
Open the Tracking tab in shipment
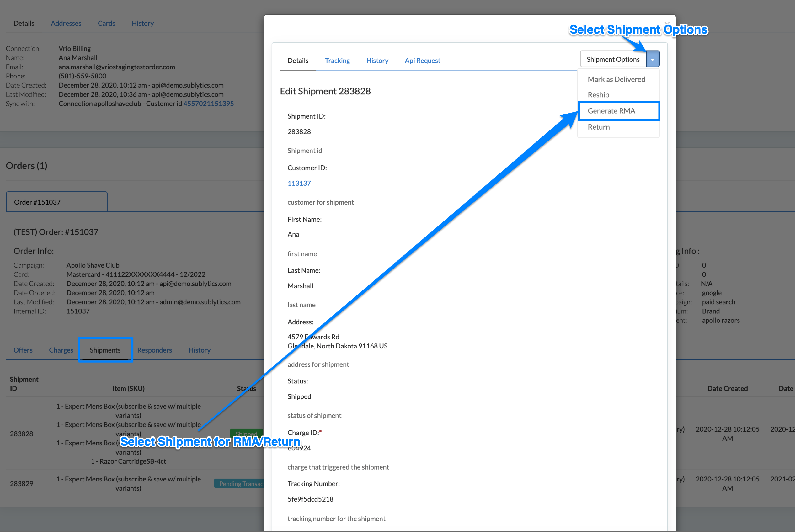point(337,60)
